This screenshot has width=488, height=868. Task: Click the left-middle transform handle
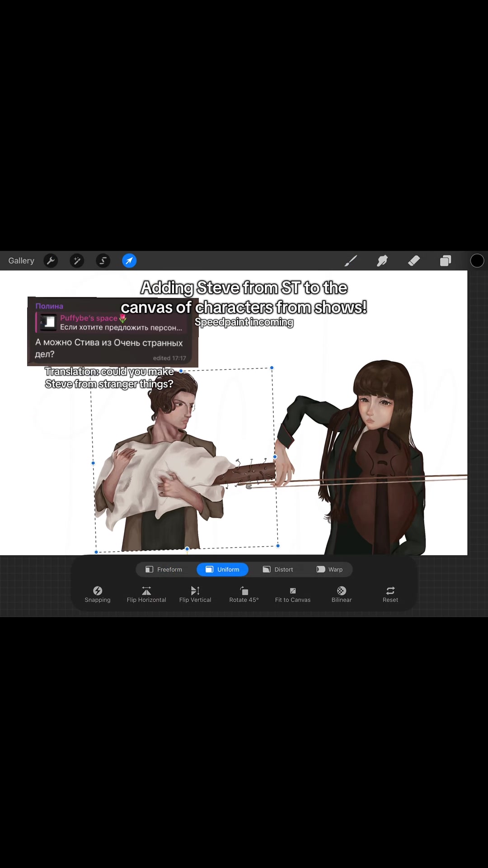point(93,463)
